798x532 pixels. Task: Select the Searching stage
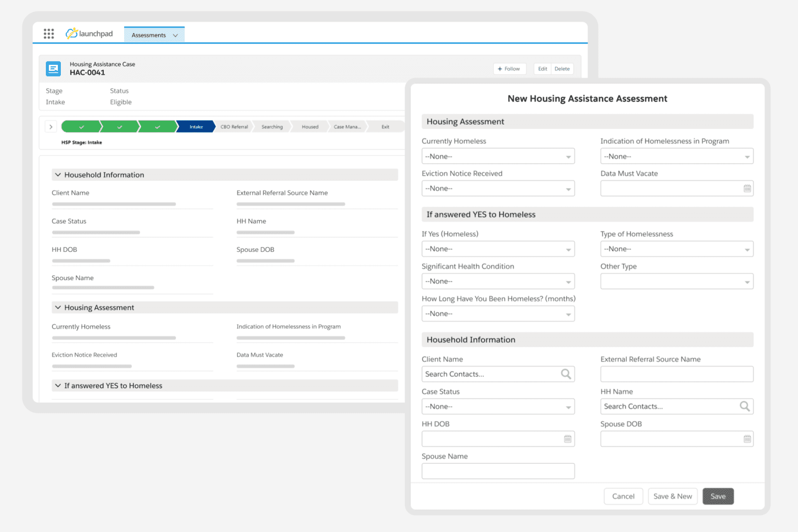click(x=272, y=127)
